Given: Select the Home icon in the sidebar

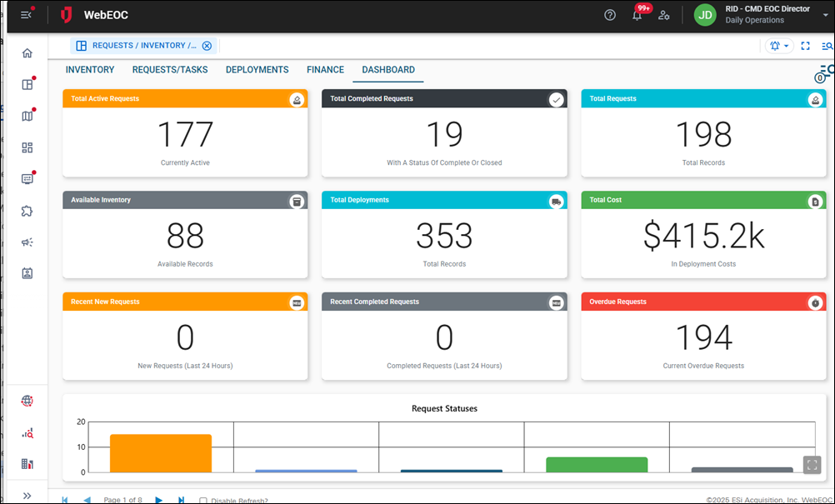Looking at the screenshot, I should pos(27,52).
